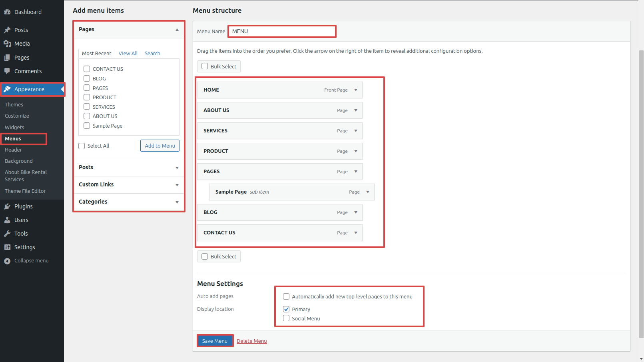The image size is (644, 362).
Task: Click the Menu Name text field
Action: (282, 31)
